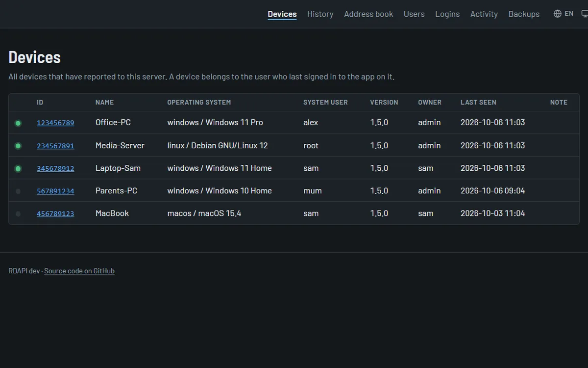Click the OWNER column header

click(x=430, y=103)
